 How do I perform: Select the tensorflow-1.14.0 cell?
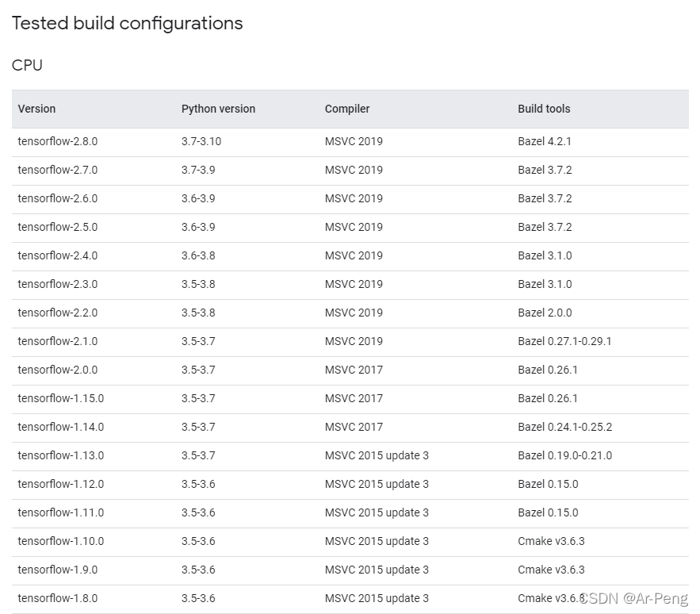(61, 428)
